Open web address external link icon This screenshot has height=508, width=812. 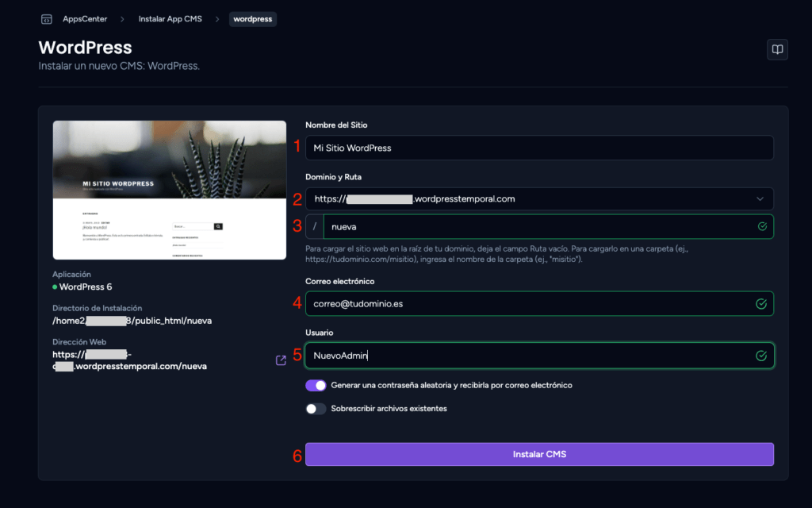pos(281,360)
